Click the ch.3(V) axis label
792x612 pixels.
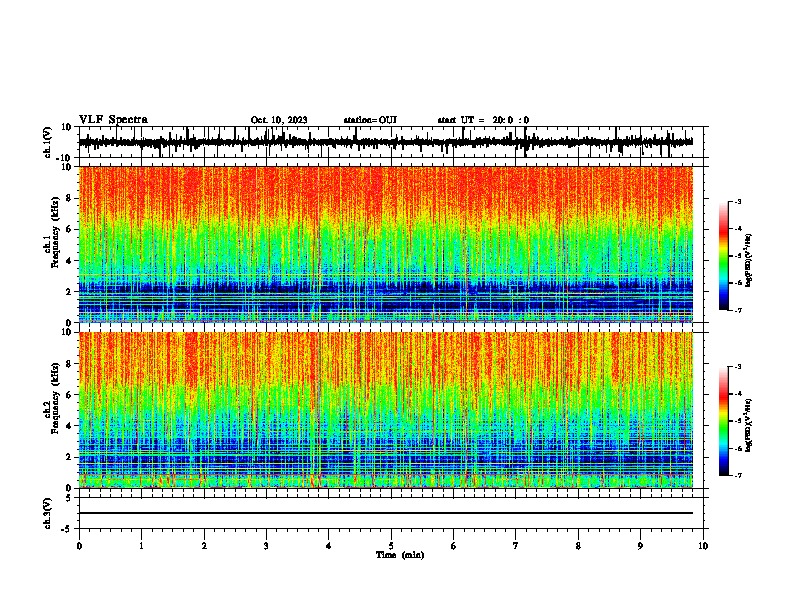48,513
